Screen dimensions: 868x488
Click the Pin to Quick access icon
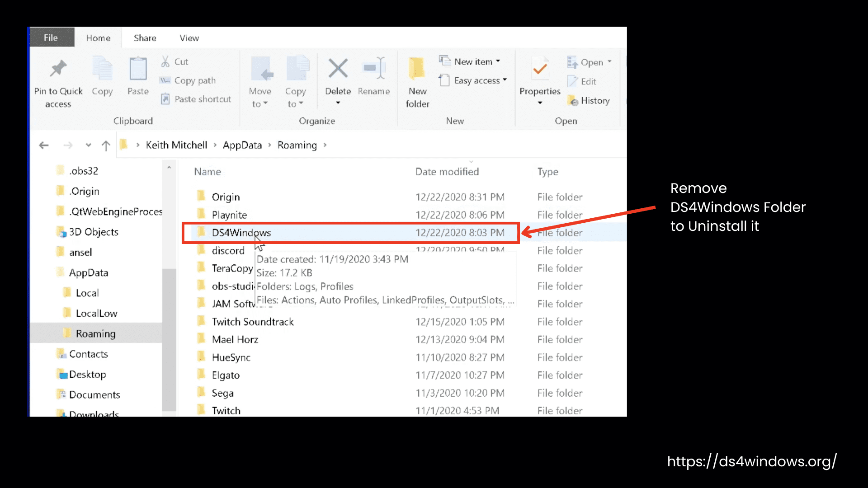[58, 69]
